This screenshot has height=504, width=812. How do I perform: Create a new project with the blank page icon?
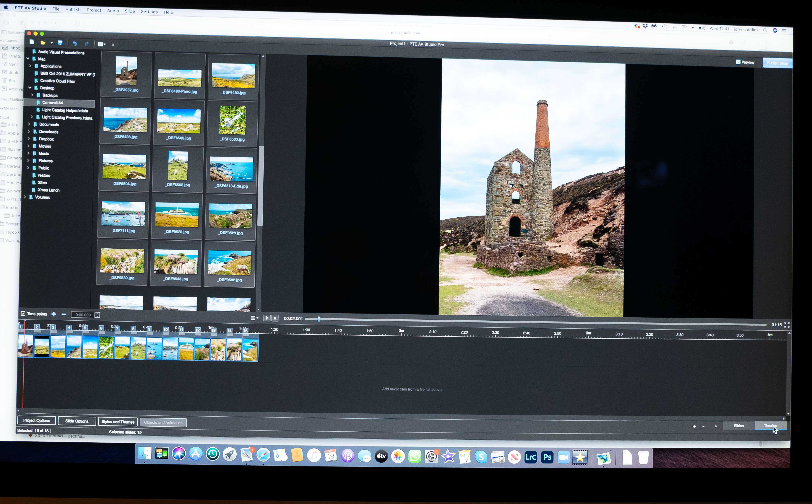[32, 42]
